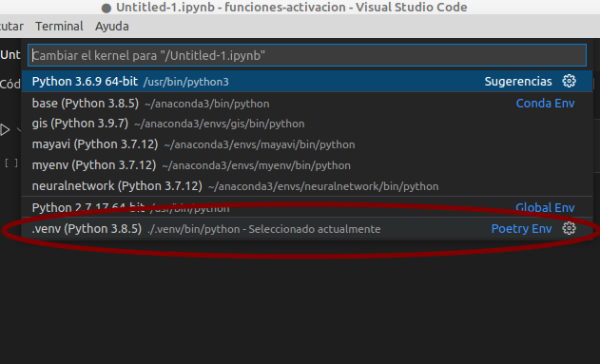The width and height of the screenshot is (600, 364).
Task: Click the Global Env label
Action: (x=545, y=207)
